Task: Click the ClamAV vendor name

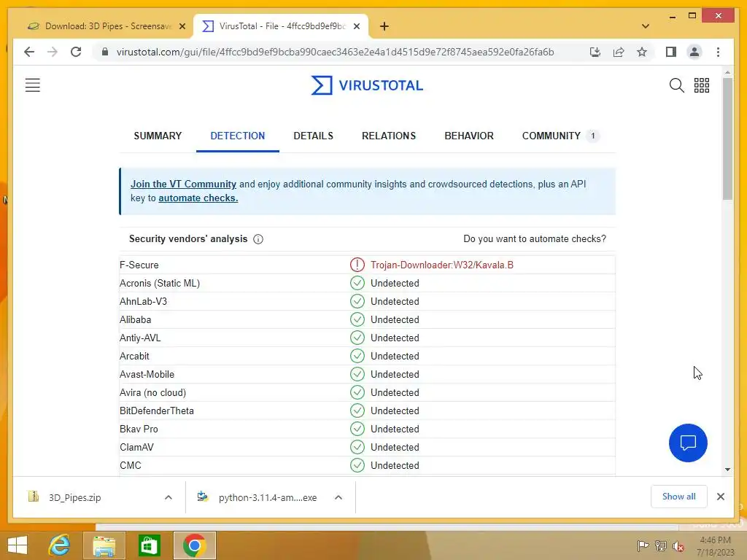Action: (x=136, y=448)
